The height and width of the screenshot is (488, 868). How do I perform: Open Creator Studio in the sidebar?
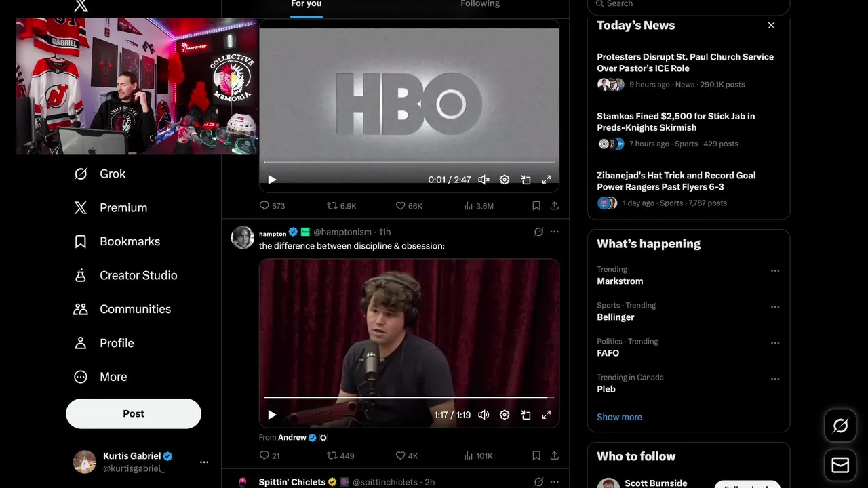125,276
